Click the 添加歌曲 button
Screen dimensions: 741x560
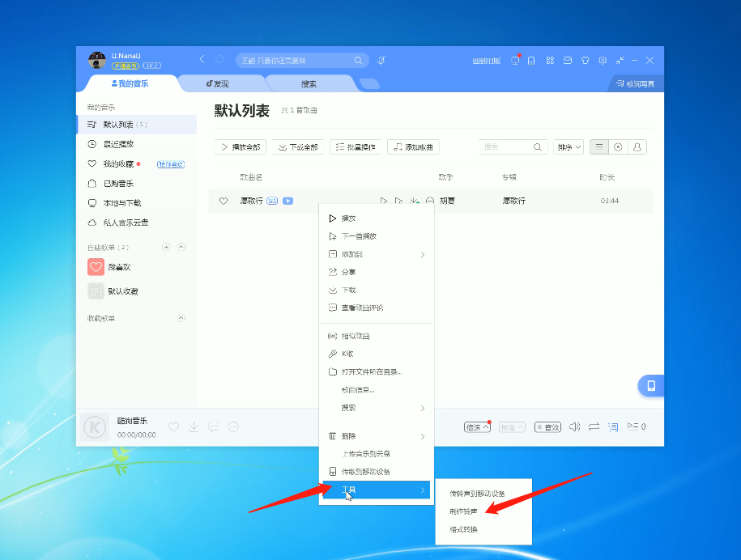tap(413, 146)
